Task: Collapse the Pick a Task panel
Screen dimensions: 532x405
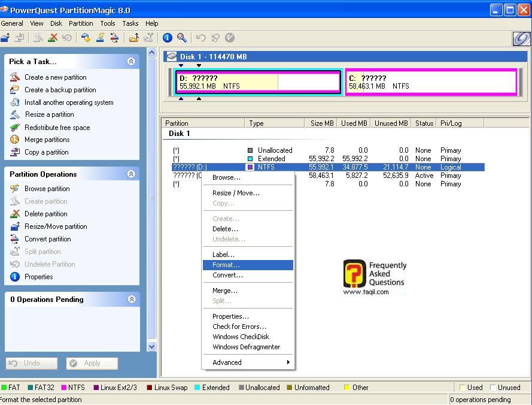Action: pos(131,61)
